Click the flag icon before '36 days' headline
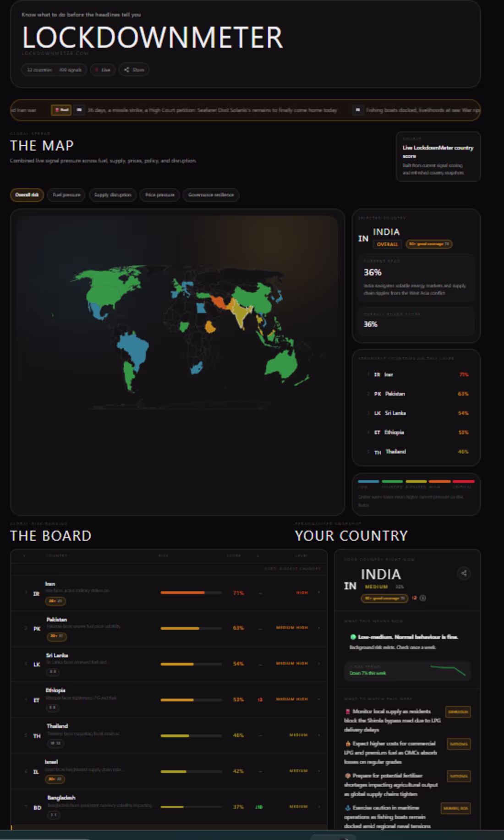504x840 pixels. (x=79, y=110)
